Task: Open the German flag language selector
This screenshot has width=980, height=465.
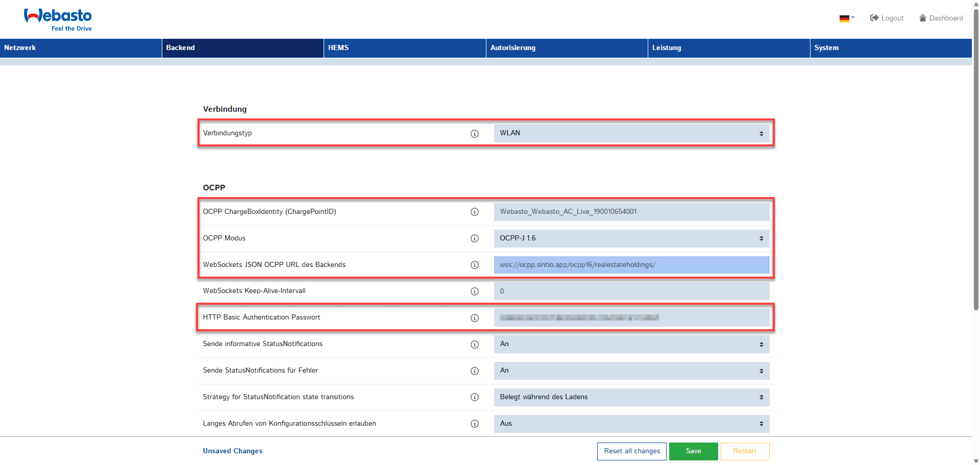Action: pos(847,18)
